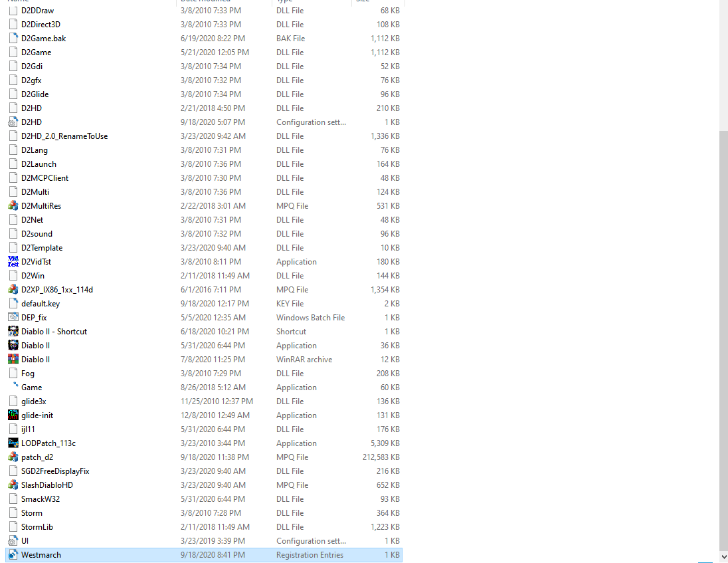The image size is (728, 563).
Task: Click the 9/18/2020 8:41 PM date
Action: coord(213,554)
